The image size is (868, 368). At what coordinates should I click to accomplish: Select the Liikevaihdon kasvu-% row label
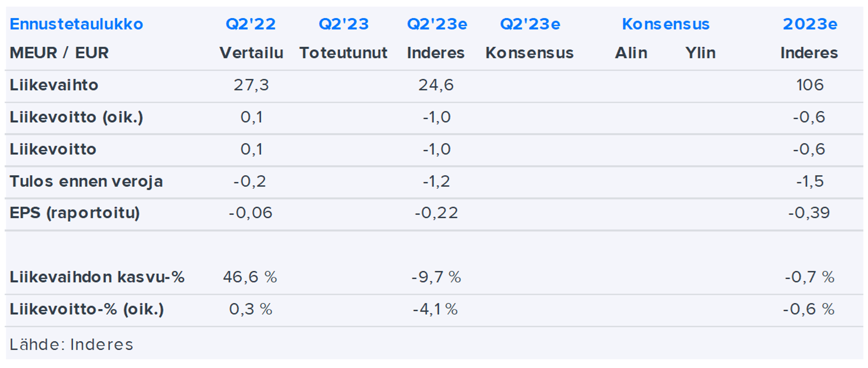[97, 277]
